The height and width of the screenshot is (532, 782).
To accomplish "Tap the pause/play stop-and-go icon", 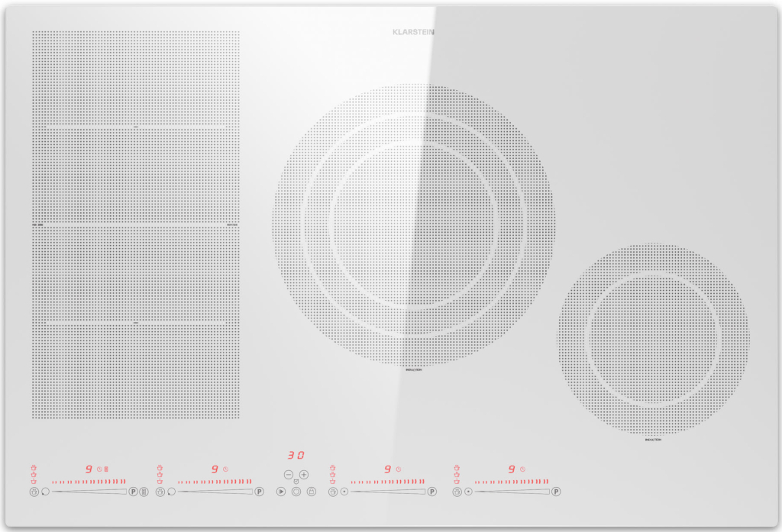I will [281, 492].
